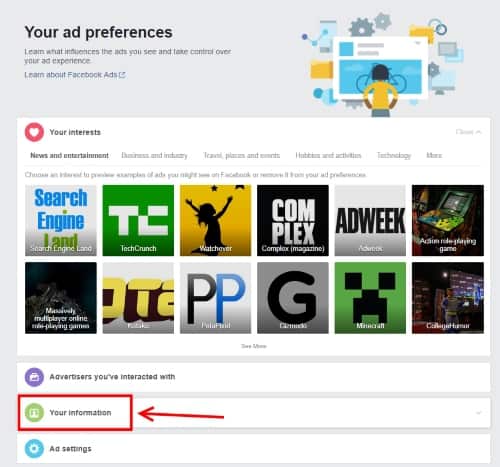Image resolution: width=500 pixels, height=467 pixels.
Task: Switch to the Technology tab
Action: (394, 155)
